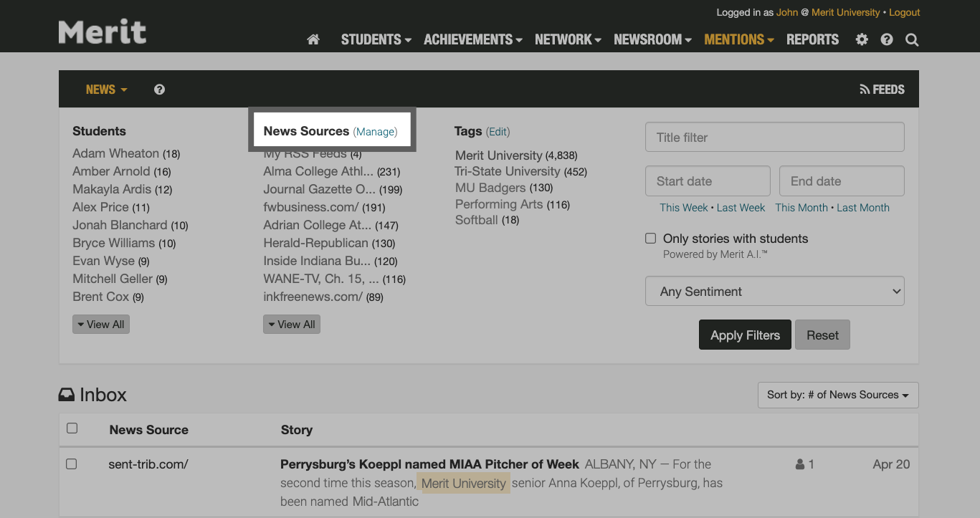This screenshot has height=518, width=980.
Task: Open the settings gear in the top bar
Action: 861,39
